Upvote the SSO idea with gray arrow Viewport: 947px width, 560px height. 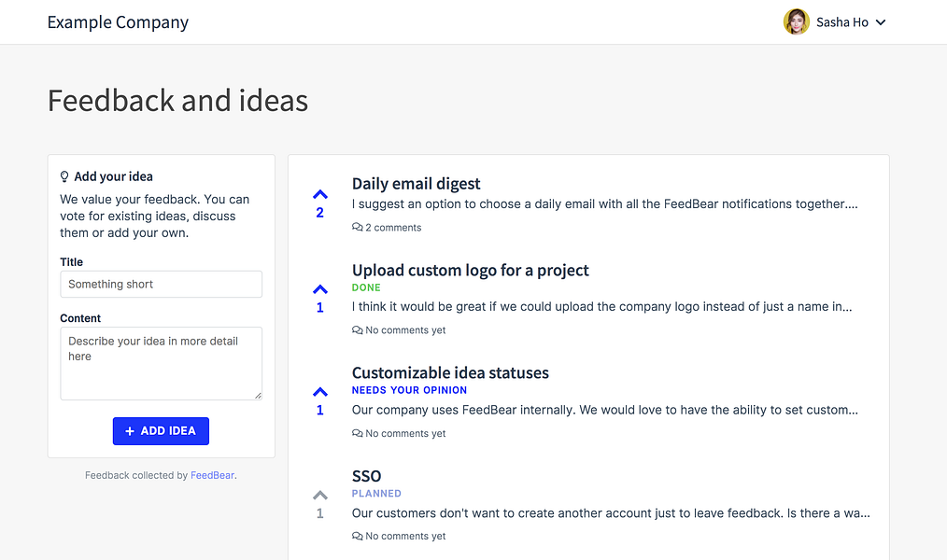pyautogui.click(x=320, y=496)
